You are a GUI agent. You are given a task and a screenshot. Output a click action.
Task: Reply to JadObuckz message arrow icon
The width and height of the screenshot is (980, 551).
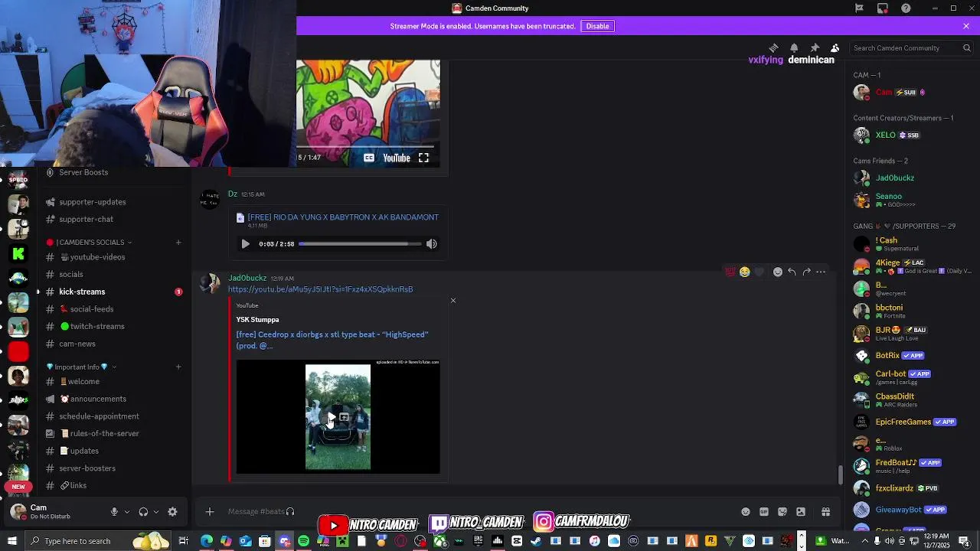click(792, 272)
